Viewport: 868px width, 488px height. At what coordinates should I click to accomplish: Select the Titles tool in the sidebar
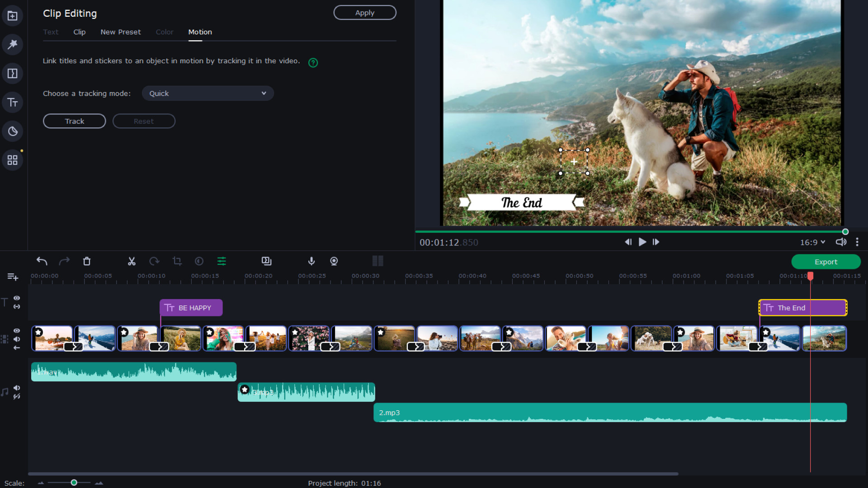[x=12, y=102]
